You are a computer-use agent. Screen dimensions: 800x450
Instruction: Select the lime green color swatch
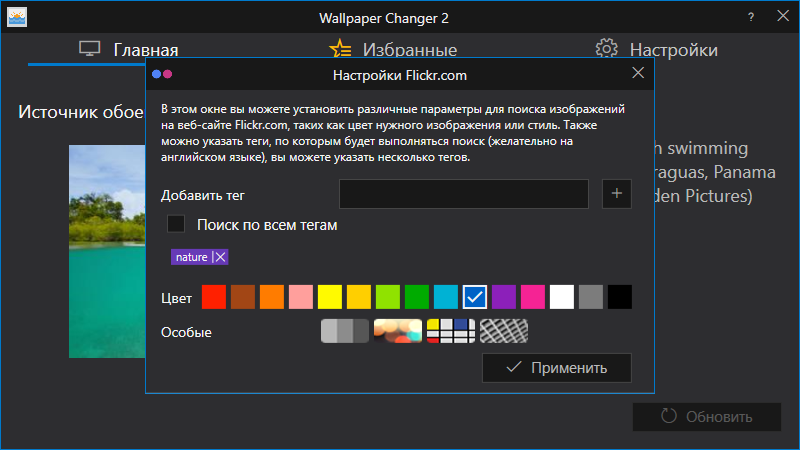(x=388, y=297)
